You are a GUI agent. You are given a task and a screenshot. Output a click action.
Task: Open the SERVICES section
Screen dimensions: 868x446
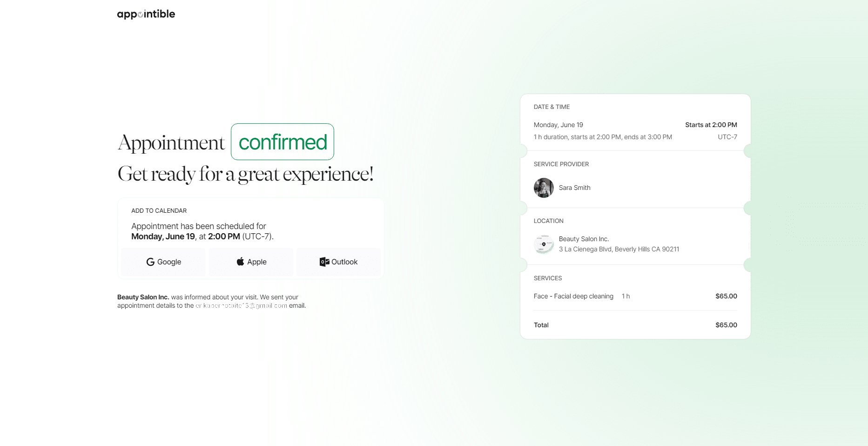point(548,278)
